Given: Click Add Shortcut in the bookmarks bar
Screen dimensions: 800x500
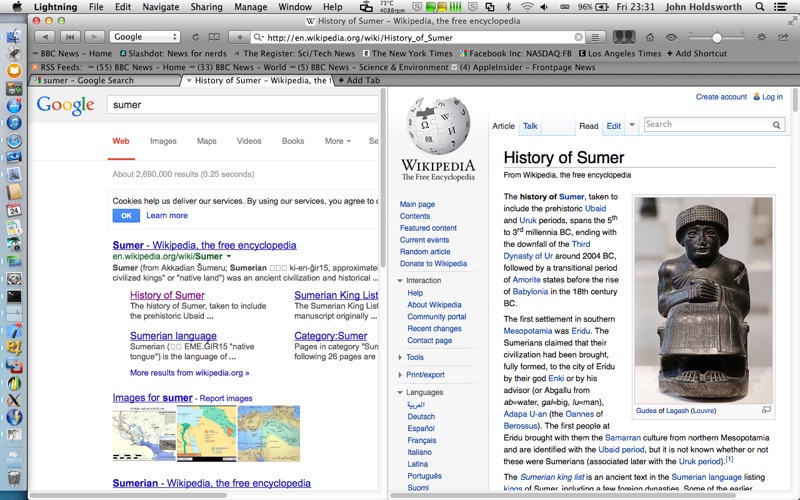Looking at the screenshot, I should point(696,53).
